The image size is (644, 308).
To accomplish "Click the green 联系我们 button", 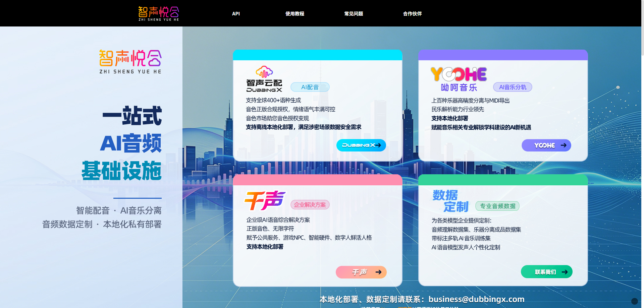I will click(x=547, y=272).
